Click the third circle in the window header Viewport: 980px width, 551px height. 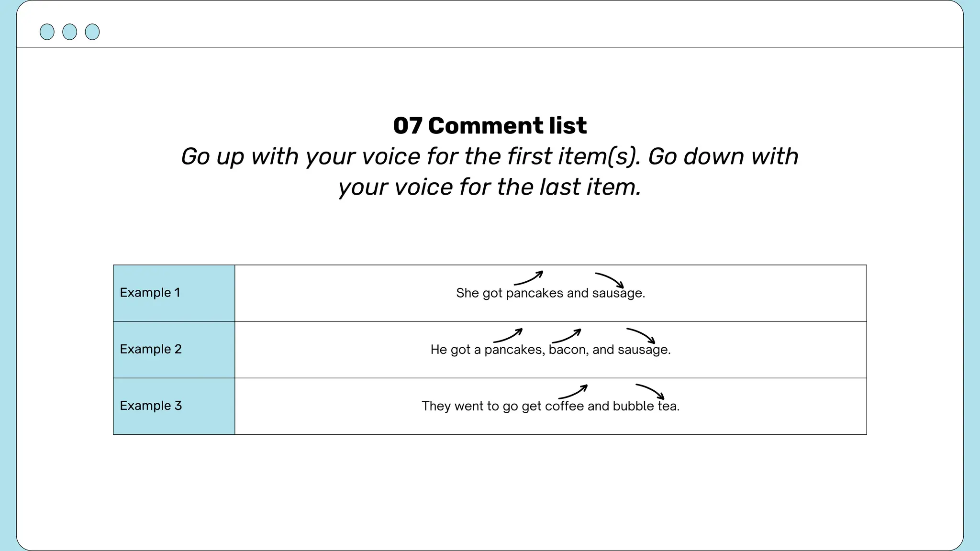coord(92,32)
